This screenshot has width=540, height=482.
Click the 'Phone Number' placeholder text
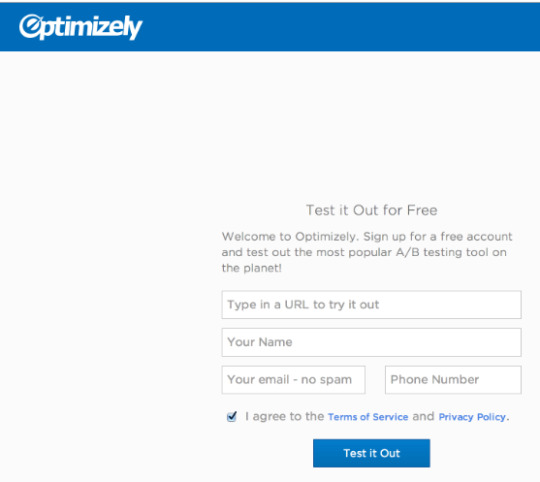click(435, 379)
